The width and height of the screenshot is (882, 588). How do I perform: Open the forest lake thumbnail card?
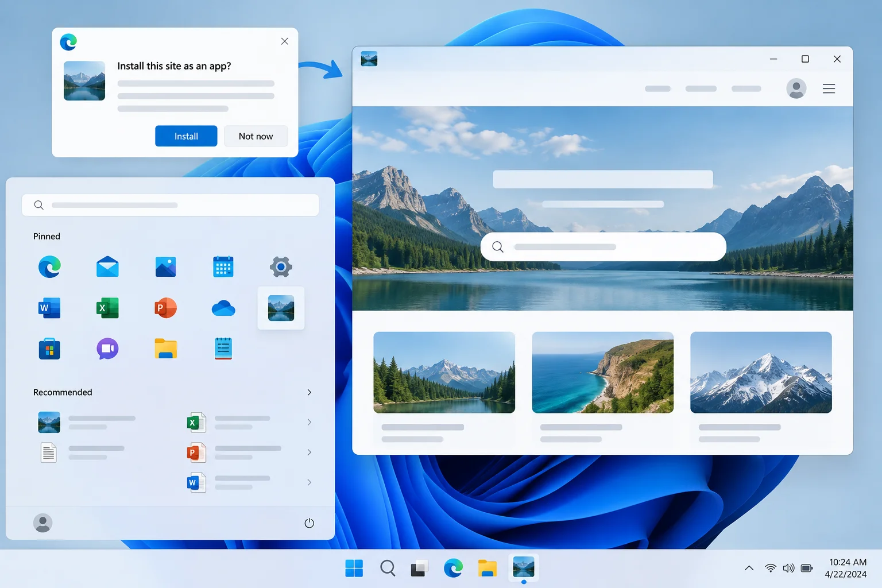[x=444, y=372]
